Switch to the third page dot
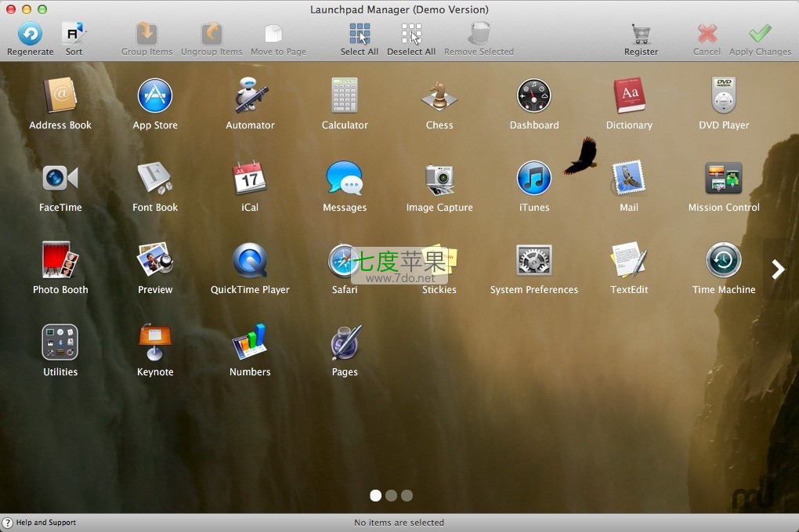Image resolution: width=799 pixels, height=532 pixels. tap(407, 495)
